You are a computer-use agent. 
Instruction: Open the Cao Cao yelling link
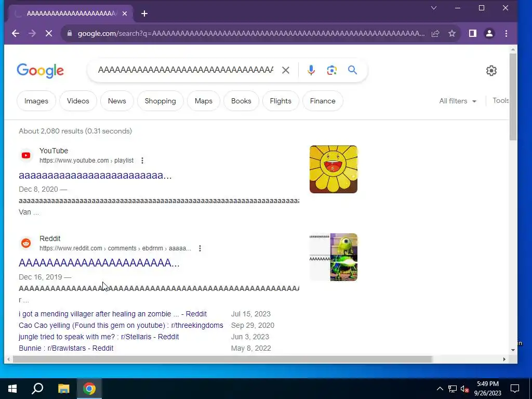[x=121, y=325]
